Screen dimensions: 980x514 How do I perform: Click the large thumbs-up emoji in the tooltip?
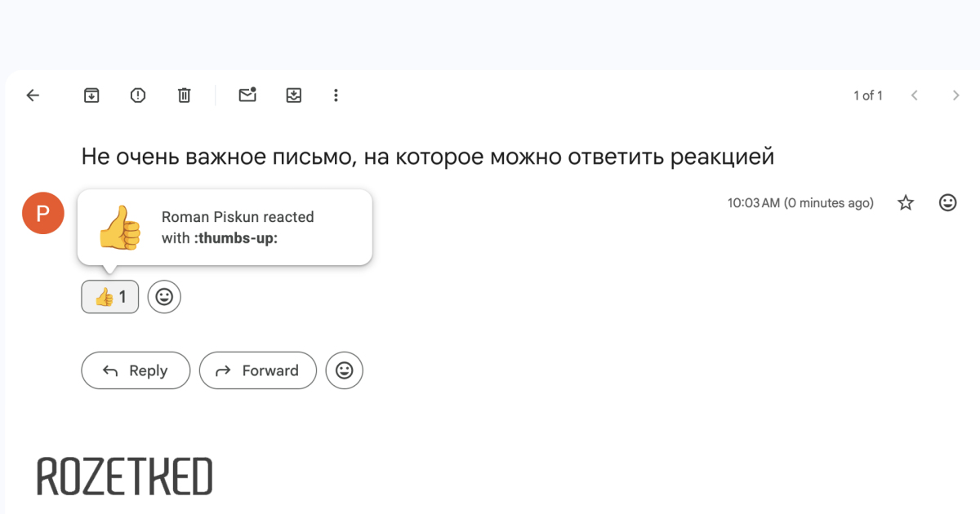119,228
